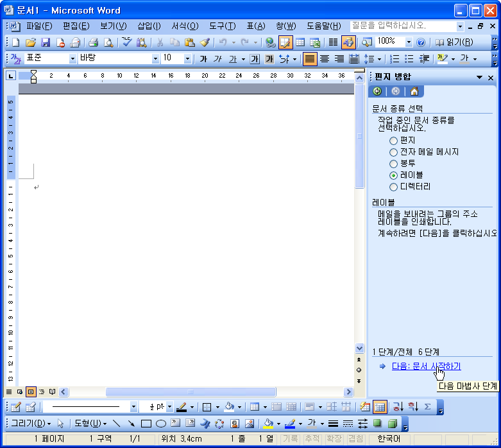Select the Rectangle drawing tool
The width and height of the screenshot is (501, 448).
click(146, 424)
